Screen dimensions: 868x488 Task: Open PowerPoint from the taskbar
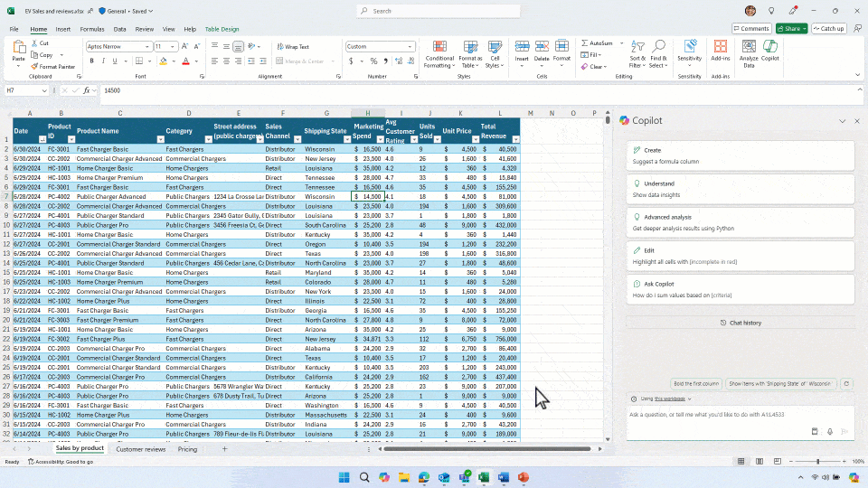tap(524, 477)
